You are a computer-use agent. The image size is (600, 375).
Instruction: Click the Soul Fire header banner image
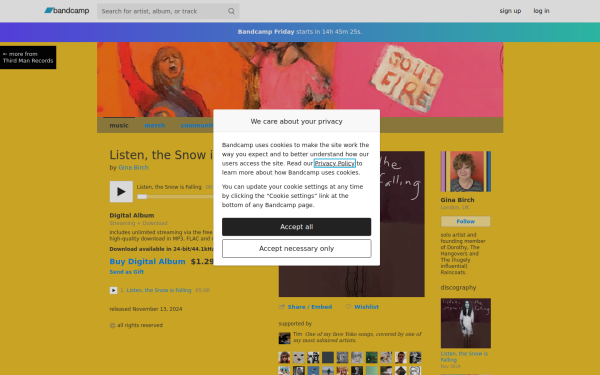[300, 80]
